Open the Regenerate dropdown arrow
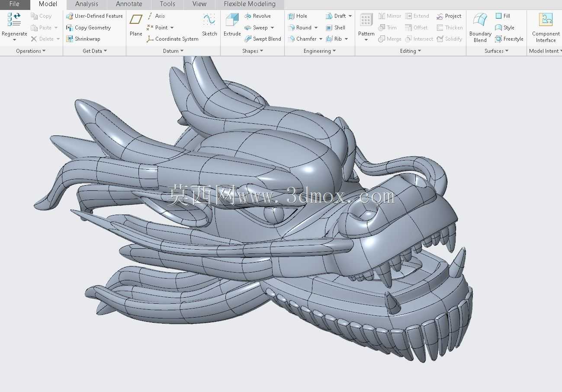Screen dimensions: 562x392 tap(14, 40)
